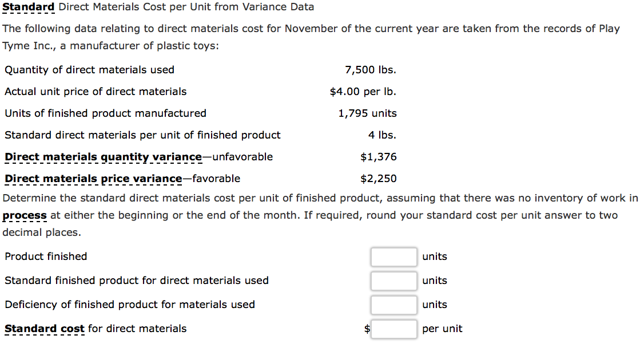
Task: Select the Standard finished product units field
Action: (393, 281)
